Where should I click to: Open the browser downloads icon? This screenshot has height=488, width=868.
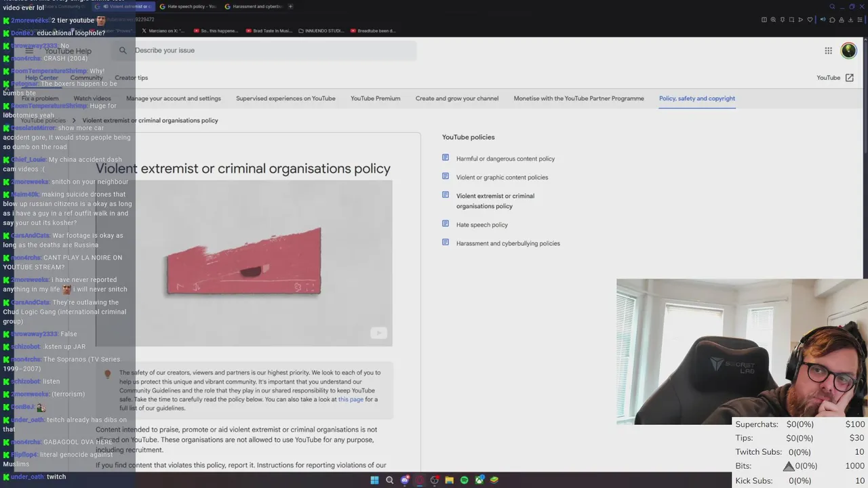850,20
